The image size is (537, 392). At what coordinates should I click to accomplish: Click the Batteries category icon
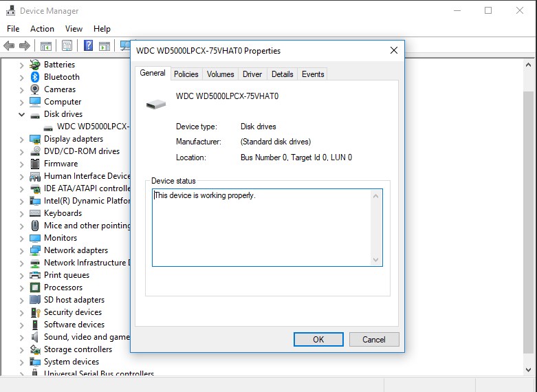(x=35, y=65)
